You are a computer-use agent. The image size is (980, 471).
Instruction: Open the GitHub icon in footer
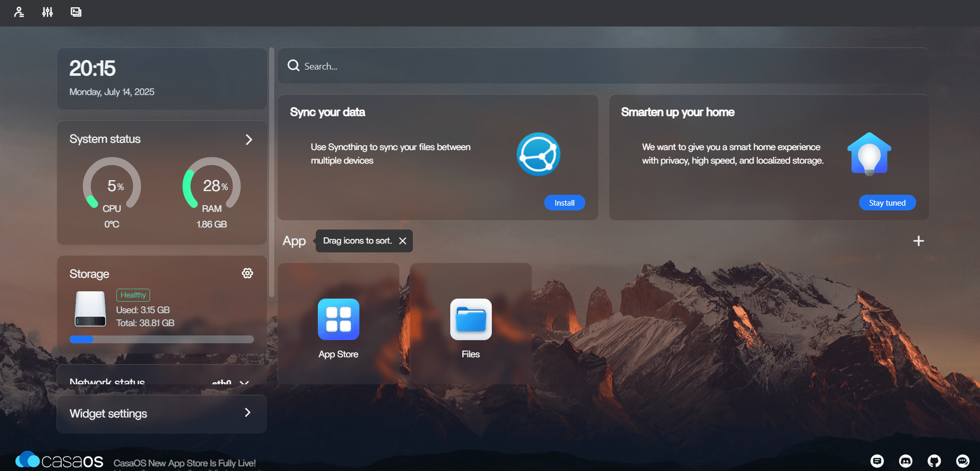tap(934, 461)
